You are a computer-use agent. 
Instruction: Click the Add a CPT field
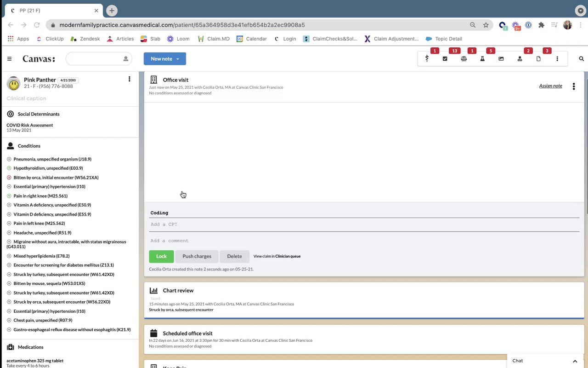pyautogui.click(x=364, y=224)
